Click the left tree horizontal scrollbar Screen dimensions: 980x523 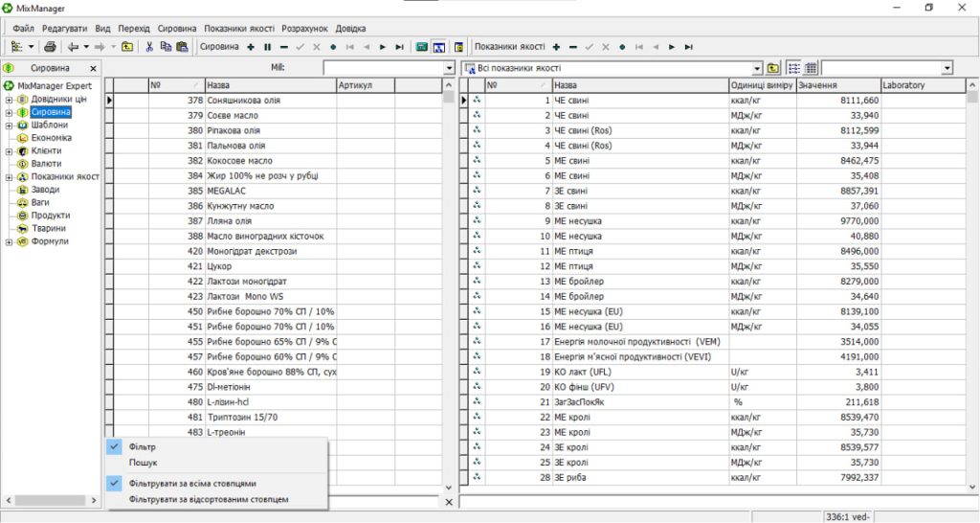tap(50, 500)
